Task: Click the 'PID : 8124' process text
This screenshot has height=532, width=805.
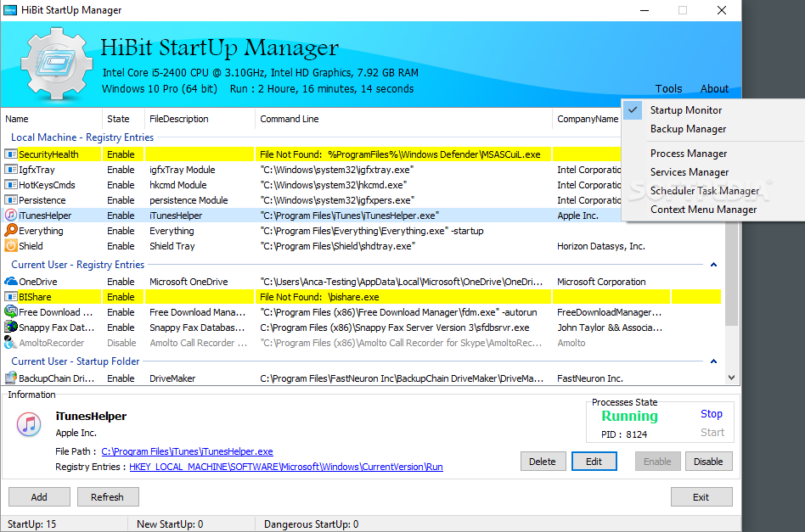Action: (x=624, y=434)
